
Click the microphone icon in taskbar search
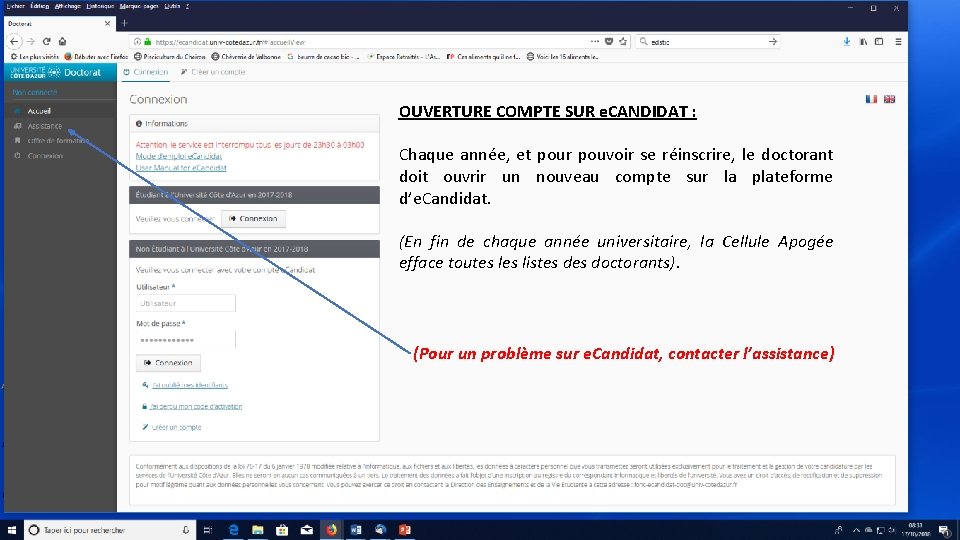[x=186, y=530]
